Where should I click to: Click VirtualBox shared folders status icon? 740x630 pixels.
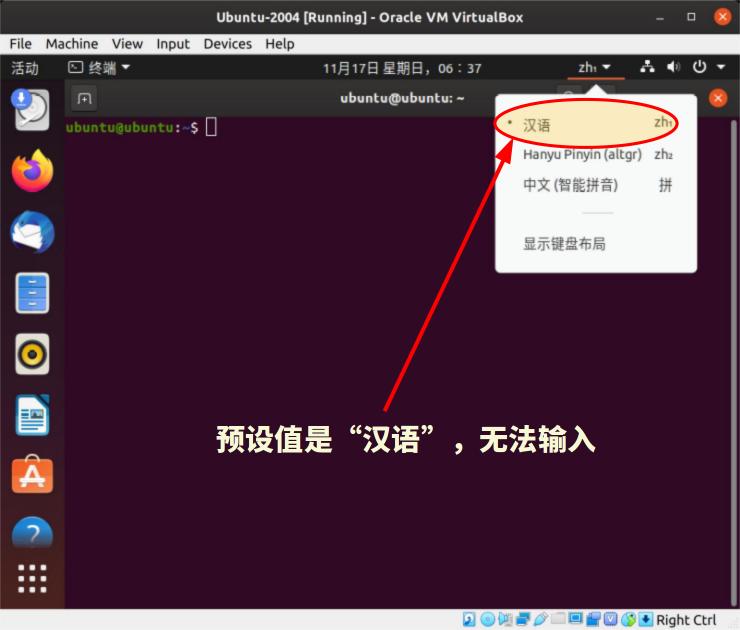tap(558, 618)
